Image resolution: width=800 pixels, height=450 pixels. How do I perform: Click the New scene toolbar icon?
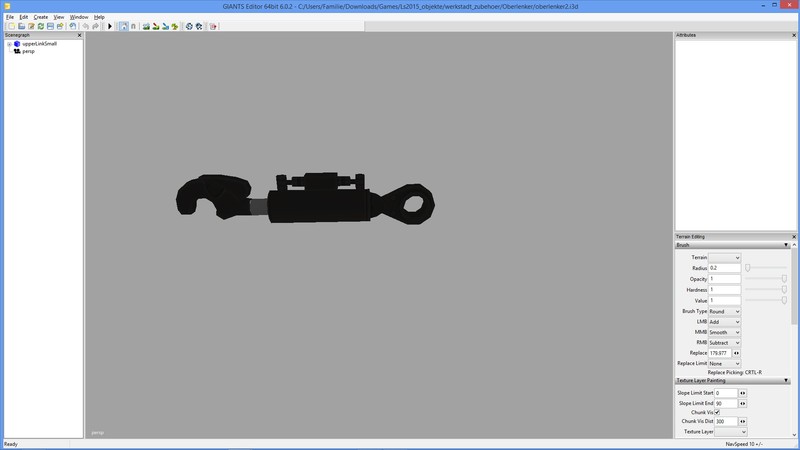10,26
